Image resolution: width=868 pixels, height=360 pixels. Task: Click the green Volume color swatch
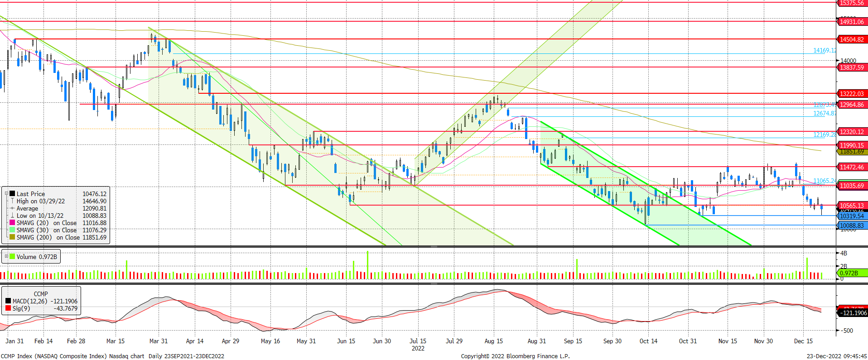point(12,256)
